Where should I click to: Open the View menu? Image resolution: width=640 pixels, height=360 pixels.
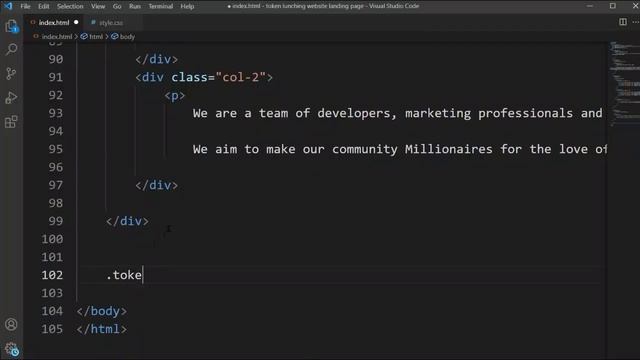[x=98, y=6]
